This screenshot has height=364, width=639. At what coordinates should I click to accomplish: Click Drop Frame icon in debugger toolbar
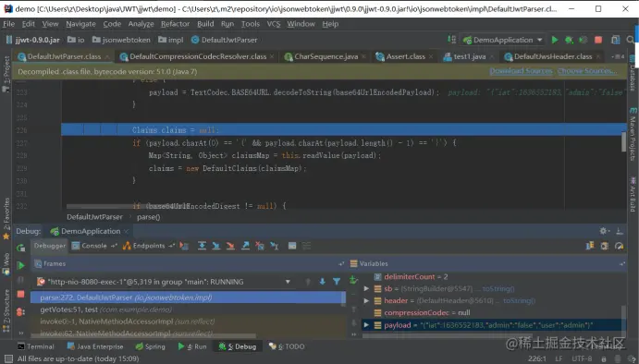pos(260,246)
